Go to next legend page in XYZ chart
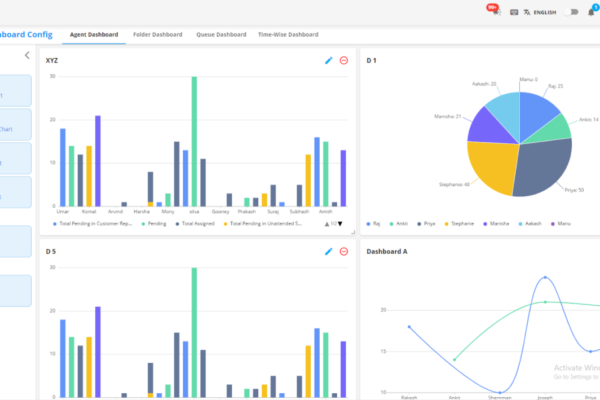Screen dimensions: 600x400 click(x=340, y=224)
